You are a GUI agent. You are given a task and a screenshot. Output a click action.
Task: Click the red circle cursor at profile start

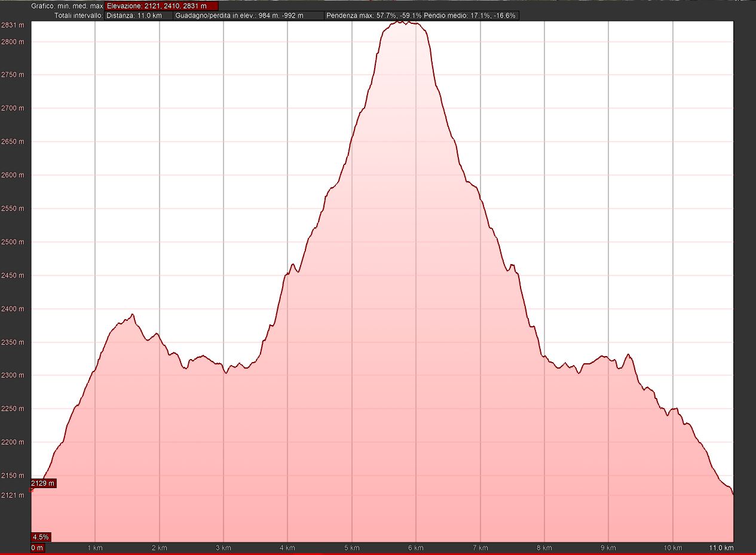click(32, 489)
